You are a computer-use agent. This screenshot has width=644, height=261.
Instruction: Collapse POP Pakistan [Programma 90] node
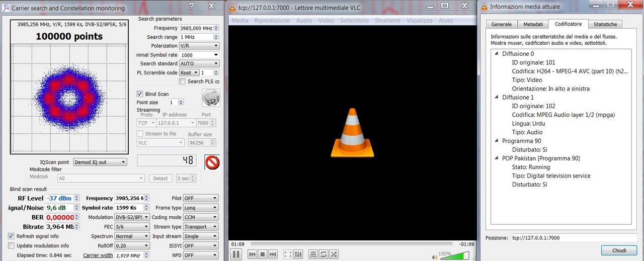click(497, 158)
